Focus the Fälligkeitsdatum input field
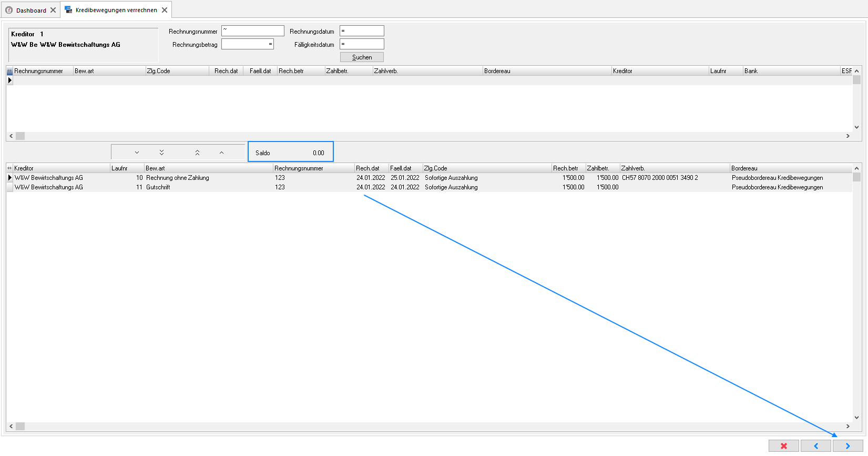 362,44
